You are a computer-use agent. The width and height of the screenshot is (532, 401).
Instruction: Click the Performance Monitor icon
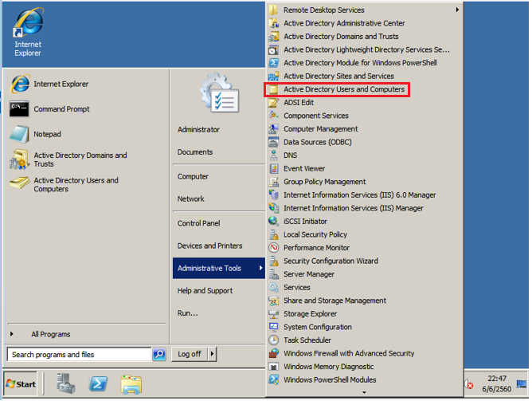click(x=273, y=248)
